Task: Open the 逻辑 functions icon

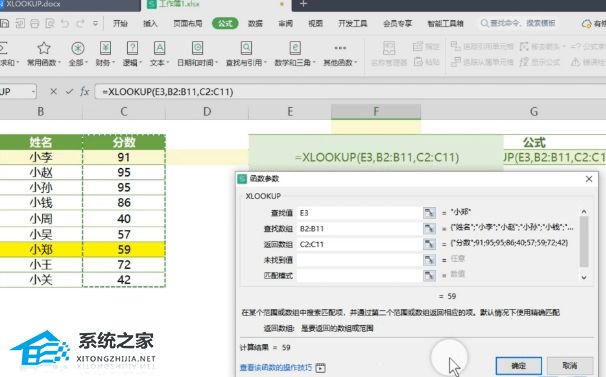Action: [132, 48]
